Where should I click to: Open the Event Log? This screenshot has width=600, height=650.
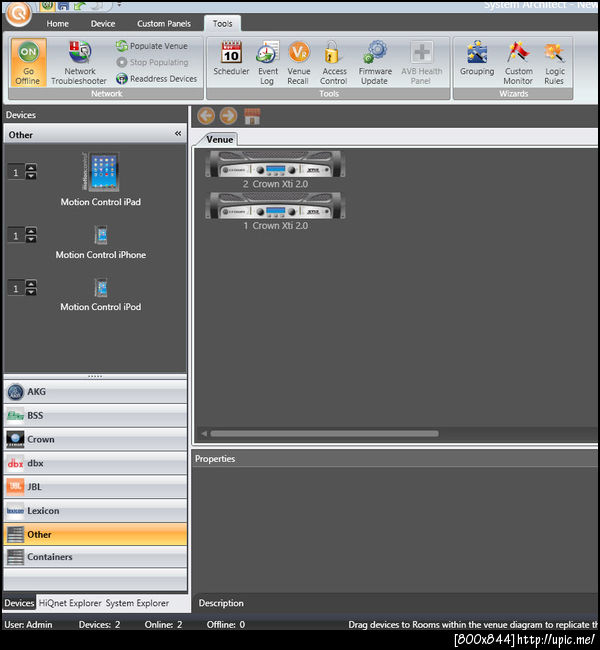267,63
